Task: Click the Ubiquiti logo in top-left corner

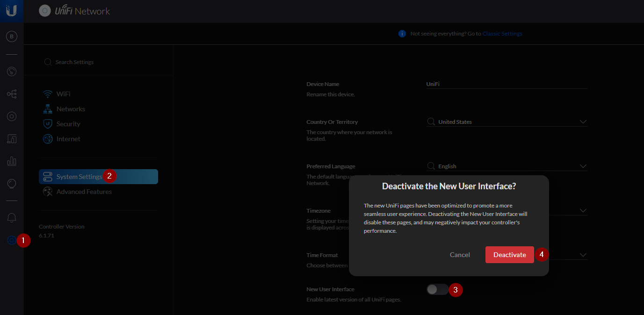Action: pyautogui.click(x=12, y=11)
